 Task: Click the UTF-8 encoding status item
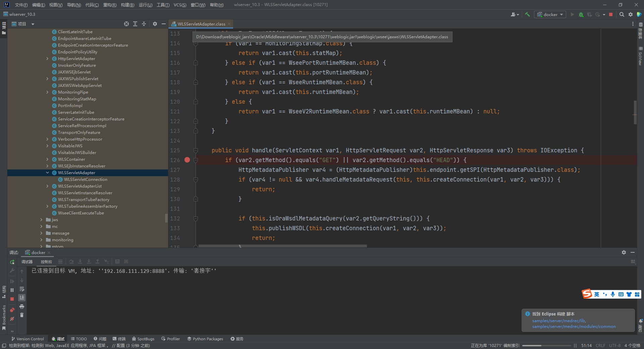pyautogui.click(x=615, y=346)
